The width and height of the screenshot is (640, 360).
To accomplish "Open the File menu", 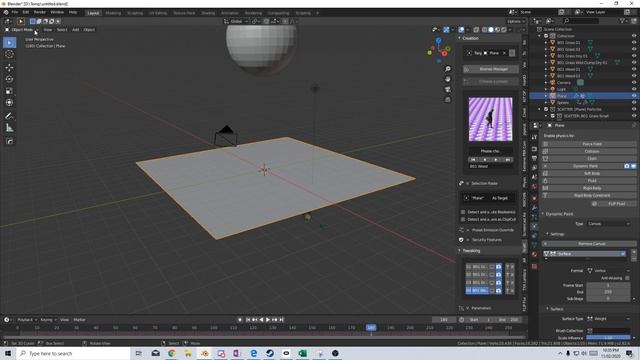I will pyautogui.click(x=15, y=12).
